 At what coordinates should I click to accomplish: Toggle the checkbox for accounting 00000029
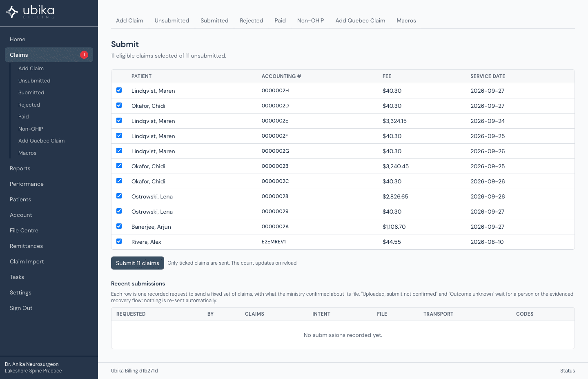[x=119, y=211]
